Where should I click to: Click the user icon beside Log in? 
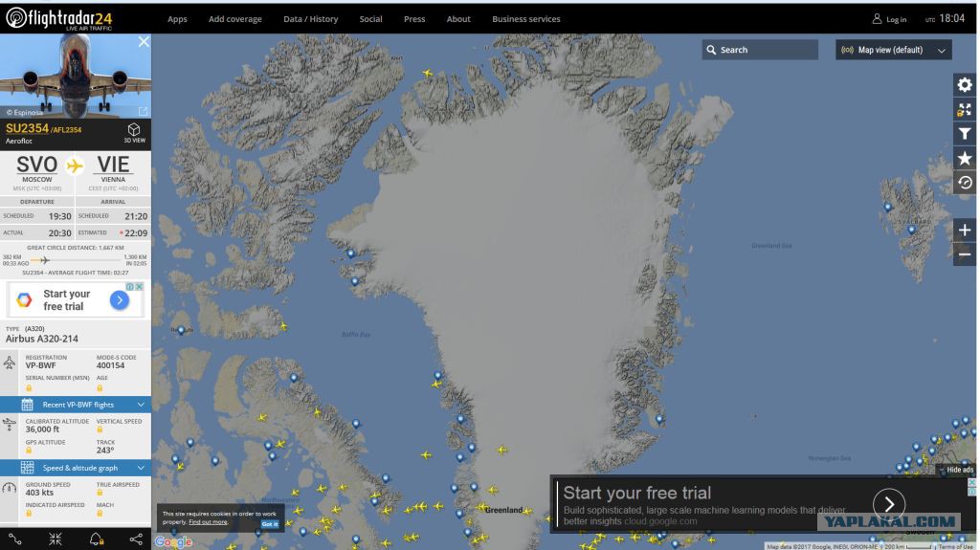877,19
